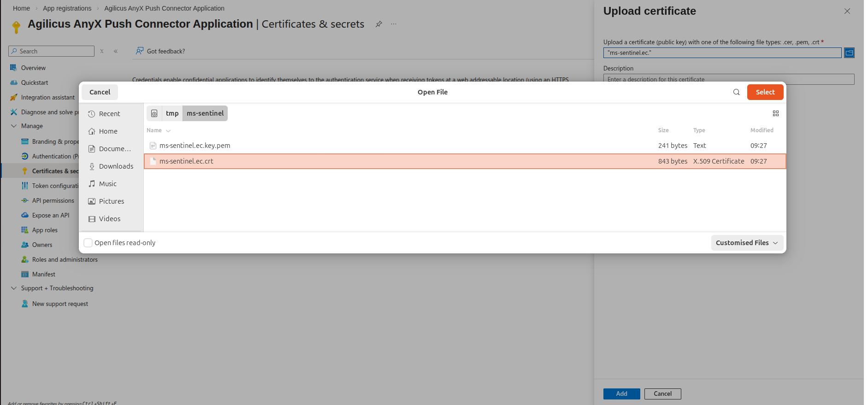Click Cancel in Upload certificate panel
The width and height of the screenshot is (868, 405).
(663, 394)
